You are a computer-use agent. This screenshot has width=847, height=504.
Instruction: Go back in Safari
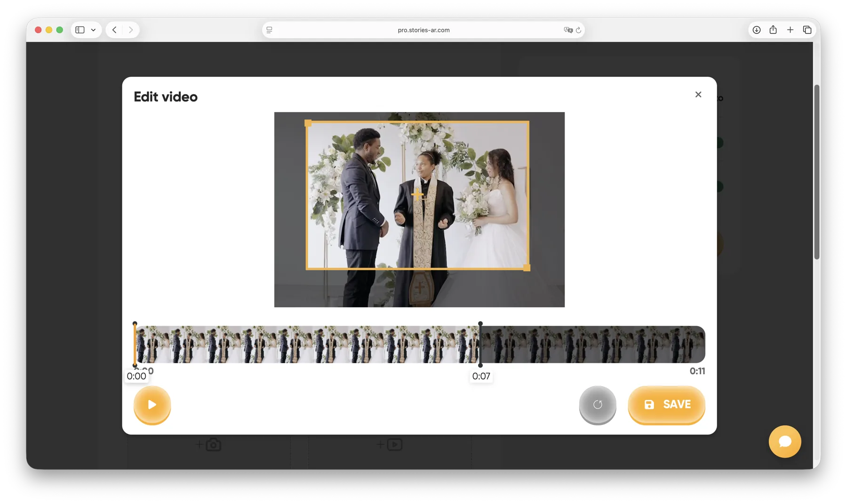click(x=114, y=30)
